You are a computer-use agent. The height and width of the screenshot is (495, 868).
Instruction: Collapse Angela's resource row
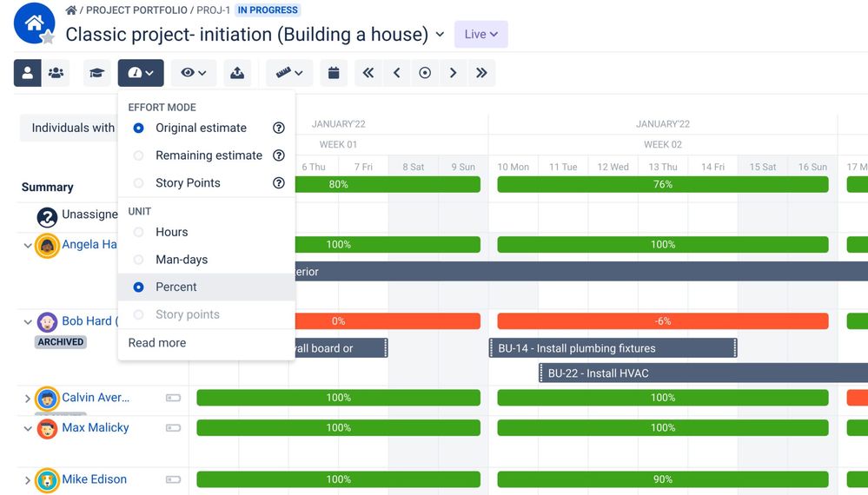click(x=28, y=245)
